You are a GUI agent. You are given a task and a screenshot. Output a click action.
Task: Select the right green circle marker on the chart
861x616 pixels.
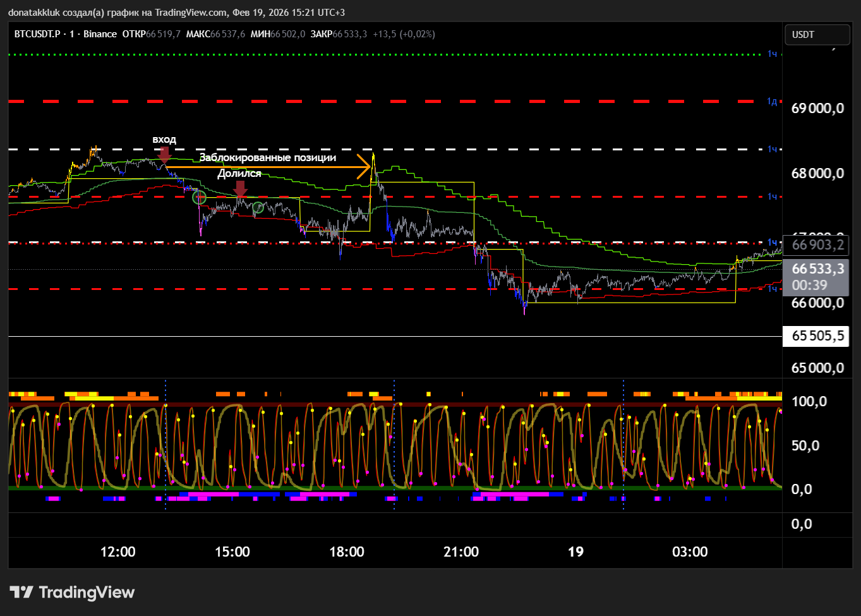point(258,207)
